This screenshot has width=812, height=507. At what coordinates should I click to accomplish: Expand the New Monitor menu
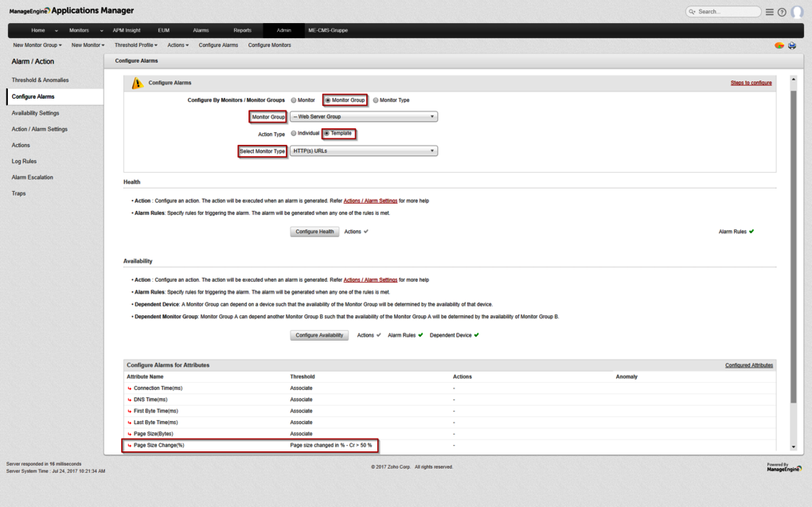88,45
